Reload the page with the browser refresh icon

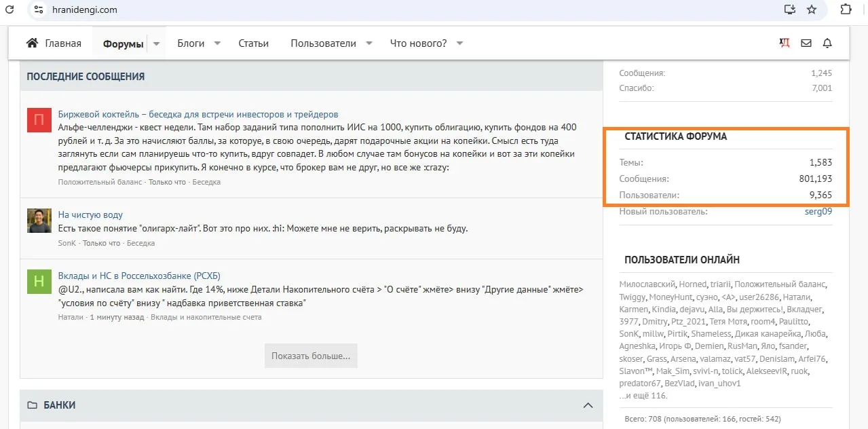[x=10, y=10]
